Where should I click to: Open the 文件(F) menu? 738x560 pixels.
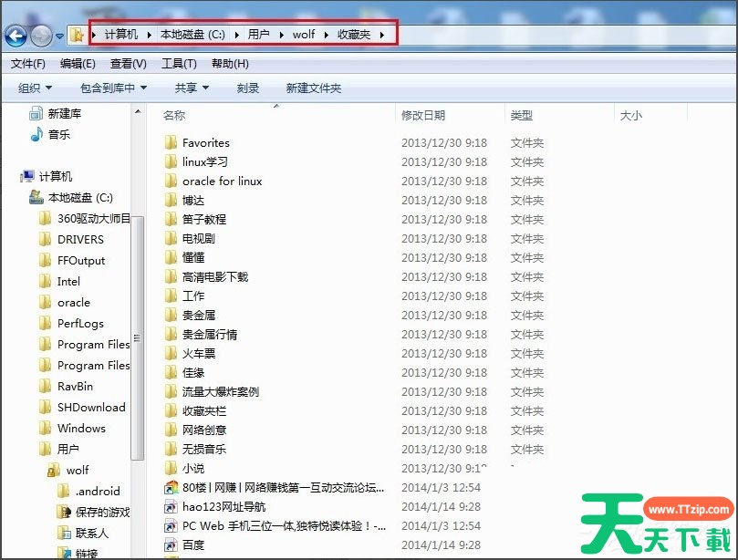[27, 64]
